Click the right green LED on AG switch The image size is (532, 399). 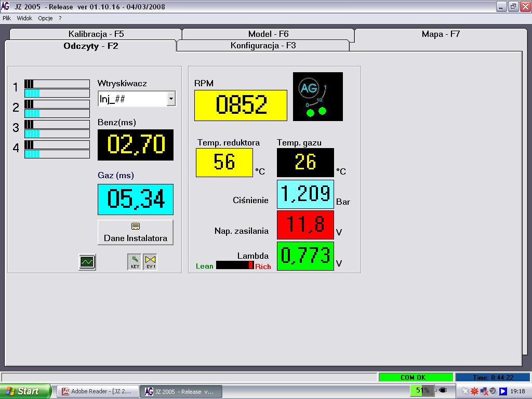(322, 111)
